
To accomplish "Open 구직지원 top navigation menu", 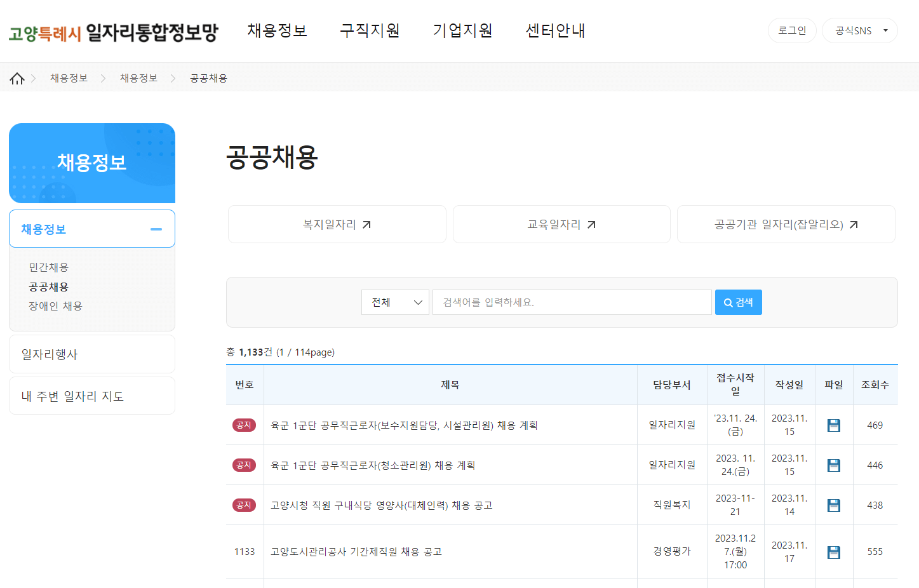I will coord(370,30).
